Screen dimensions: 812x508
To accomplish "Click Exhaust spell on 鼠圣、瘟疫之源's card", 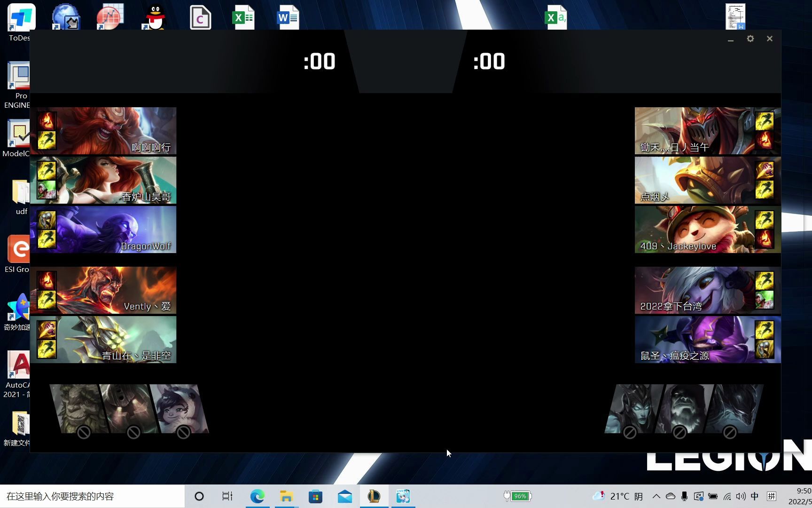I will (765, 349).
